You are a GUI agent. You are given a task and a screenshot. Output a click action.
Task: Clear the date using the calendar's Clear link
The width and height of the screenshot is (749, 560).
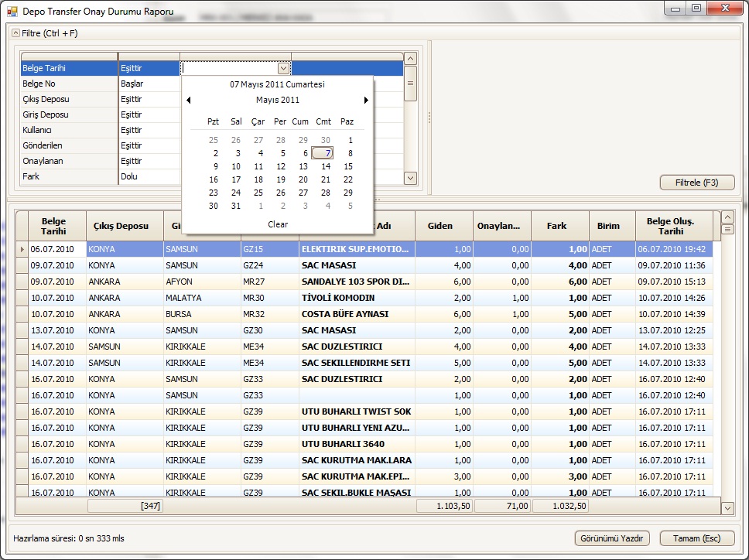point(278,224)
